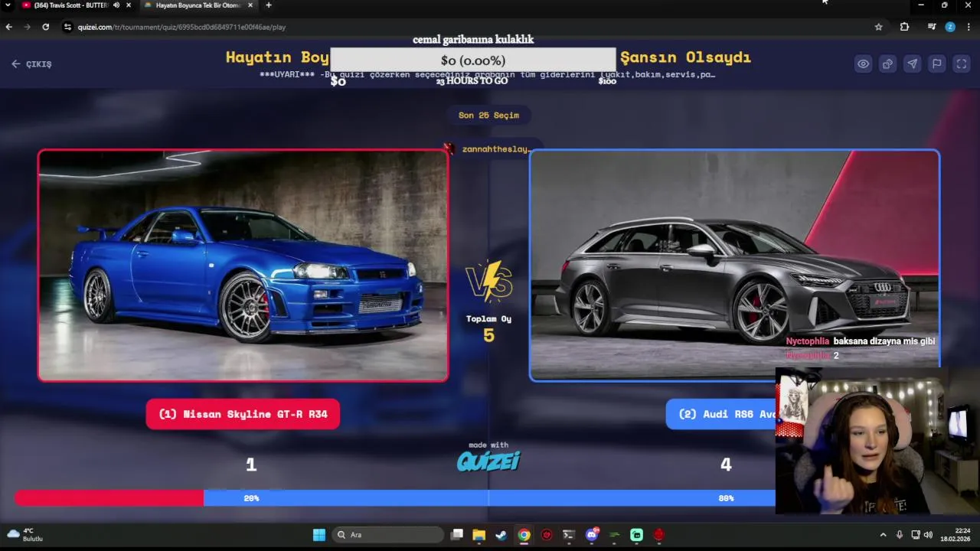Open the weather widget showing 4°C Bulutlu
Image resolution: width=980 pixels, height=551 pixels.
click(x=24, y=535)
